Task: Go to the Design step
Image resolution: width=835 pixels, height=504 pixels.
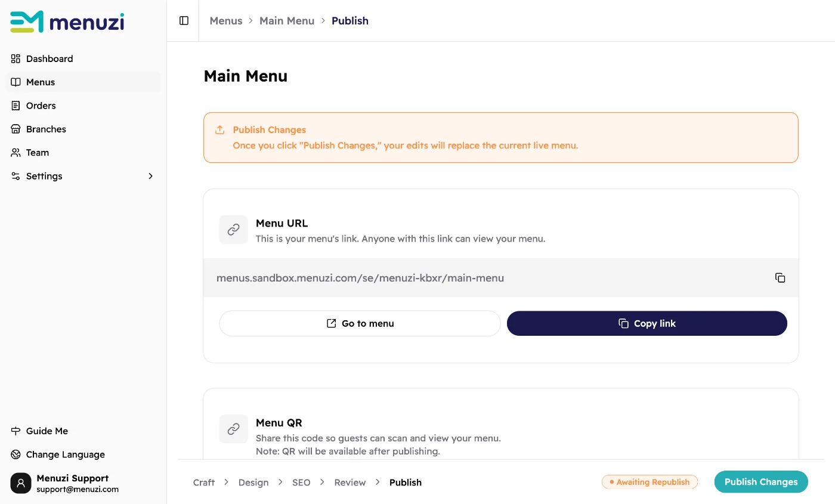Action: click(253, 483)
